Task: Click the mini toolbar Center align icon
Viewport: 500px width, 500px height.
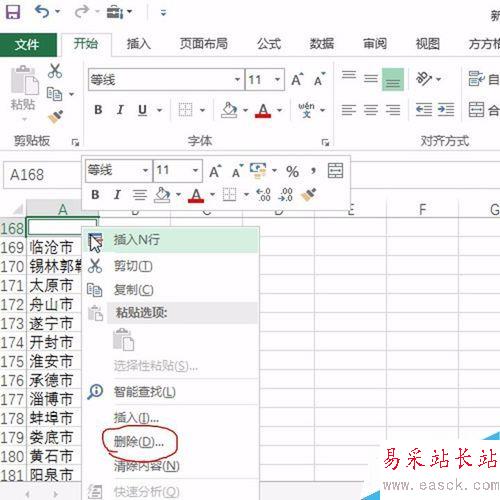Action: tap(140, 195)
